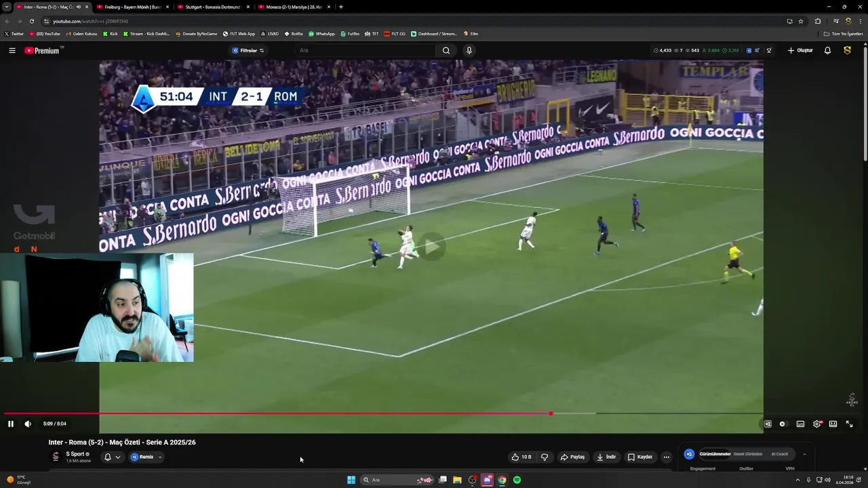Image resolution: width=868 pixels, height=488 pixels.
Task: Click the Windows taskbar search box
Action: (x=398, y=480)
